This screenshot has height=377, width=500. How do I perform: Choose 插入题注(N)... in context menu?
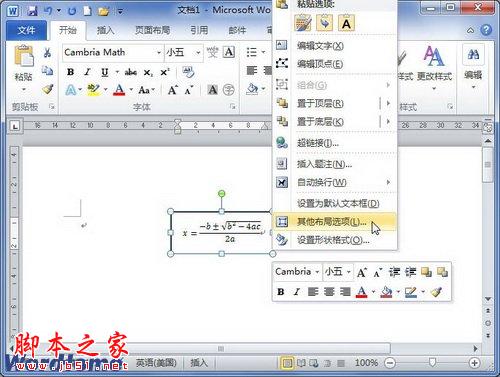point(335,164)
